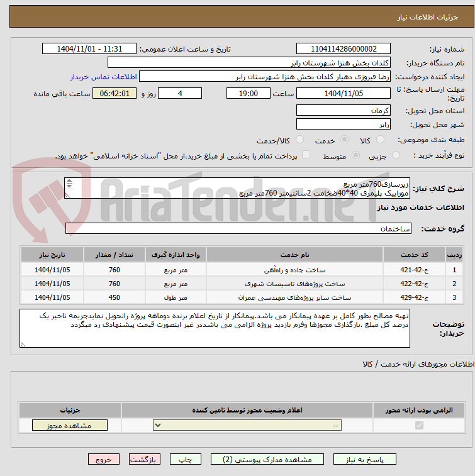475x476 pixels.
Task: Click the announcement date field 1404/11/01 - 11:31
Action: (x=89, y=48)
